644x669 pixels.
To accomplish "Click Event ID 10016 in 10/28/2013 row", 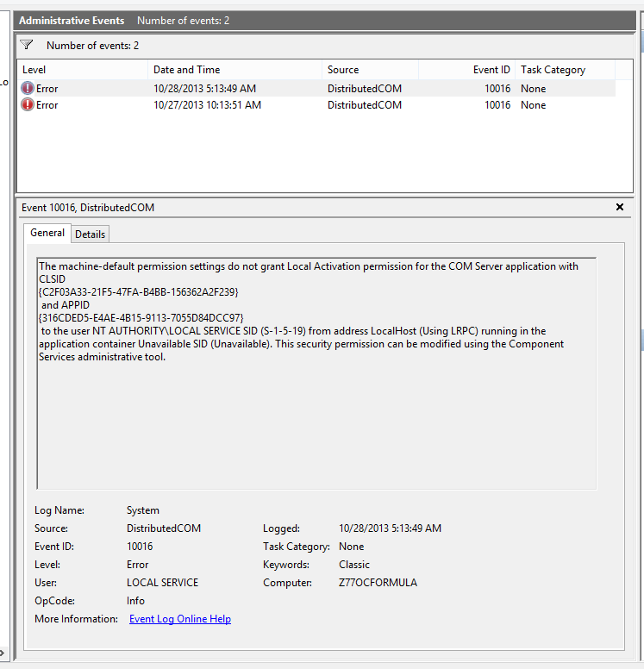I will click(497, 88).
